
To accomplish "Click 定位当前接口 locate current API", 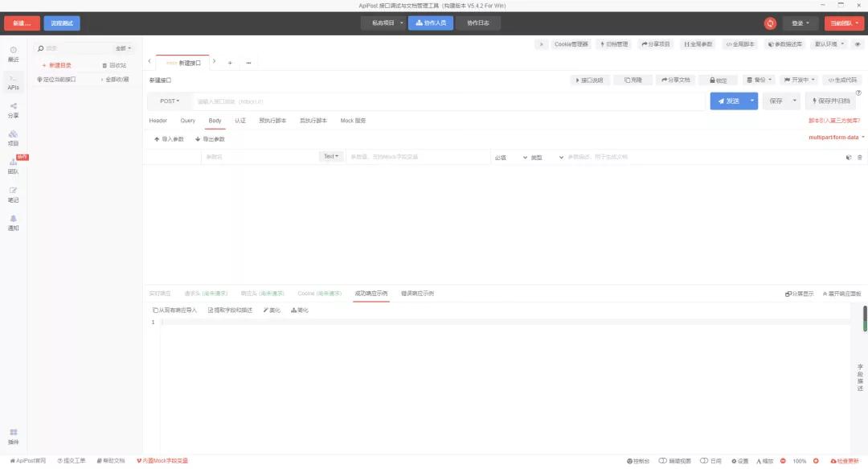I will pos(56,80).
